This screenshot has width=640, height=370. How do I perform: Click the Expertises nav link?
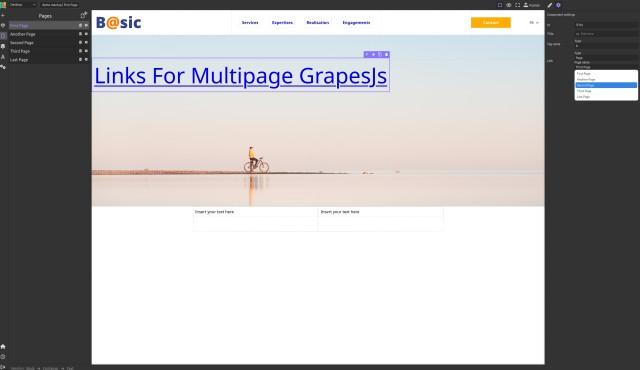click(x=282, y=22)
